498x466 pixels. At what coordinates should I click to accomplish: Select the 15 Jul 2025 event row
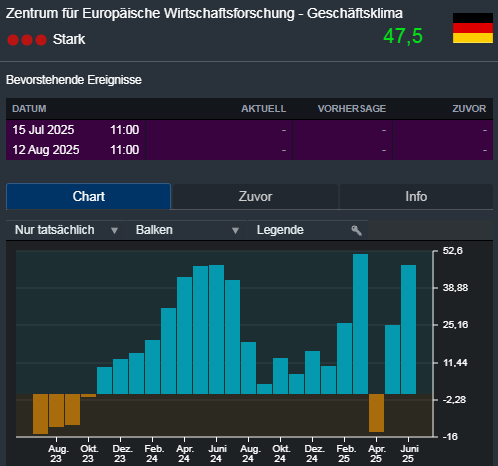click(x=249, y=130)
